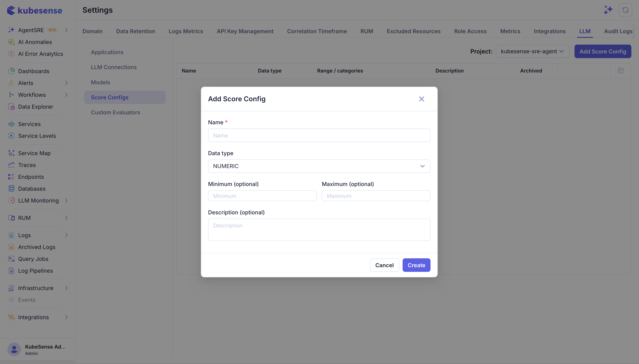Image resolution: width=639 pixels, height=364 pixels.
Task: Click the AI sparkle icon in header
Action: click(x=608, y=10)
